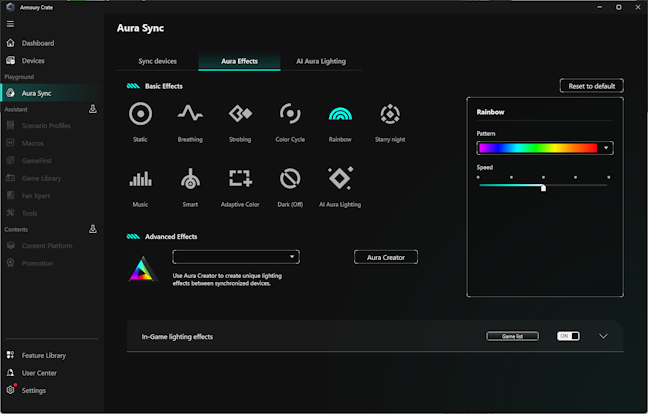The height and width of the screenshot is (414, 648).
Task: Switch to the AI Aura Lighting tab
Action: (321, 61)
